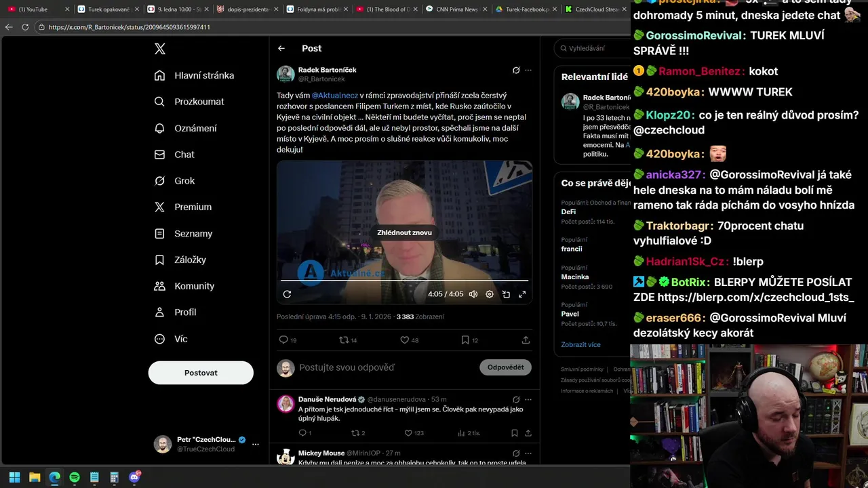Share Danuše Nerudová's reply
868x488 pixels.
528,433
